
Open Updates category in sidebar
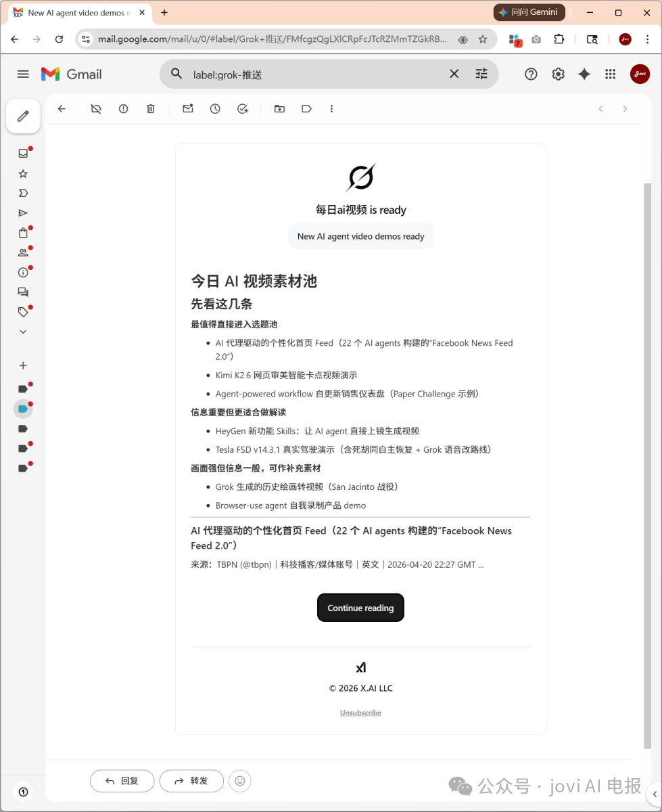[23, 273]
